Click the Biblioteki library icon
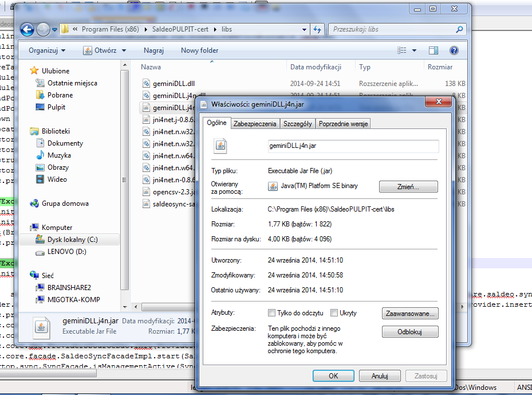The height and width of the screenshot is (395, 532). pos(34,131)
